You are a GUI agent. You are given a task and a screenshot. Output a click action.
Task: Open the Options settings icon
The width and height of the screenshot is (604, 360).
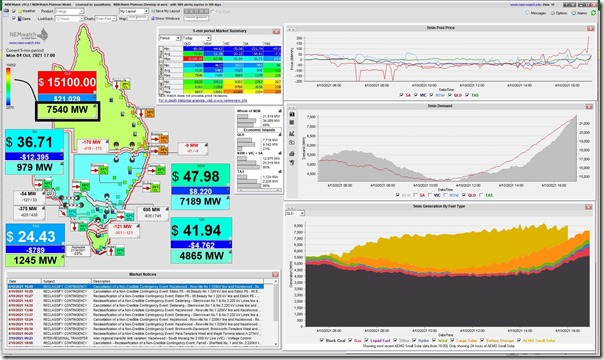(x=552, y=13)
